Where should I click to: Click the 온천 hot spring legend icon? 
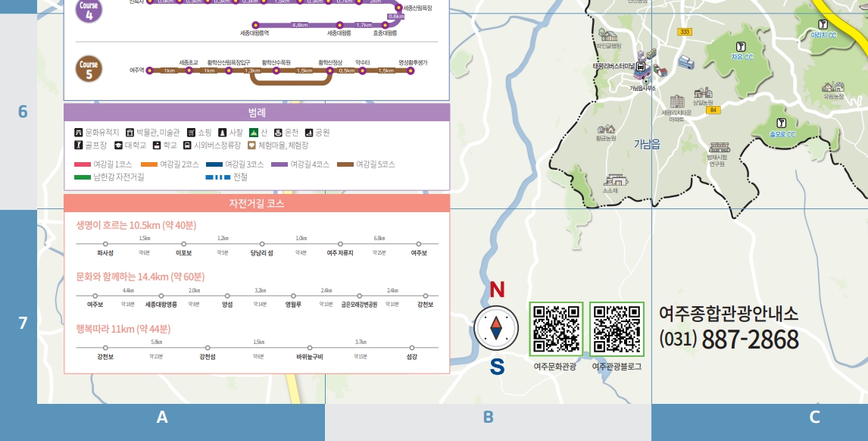point(278,133)
